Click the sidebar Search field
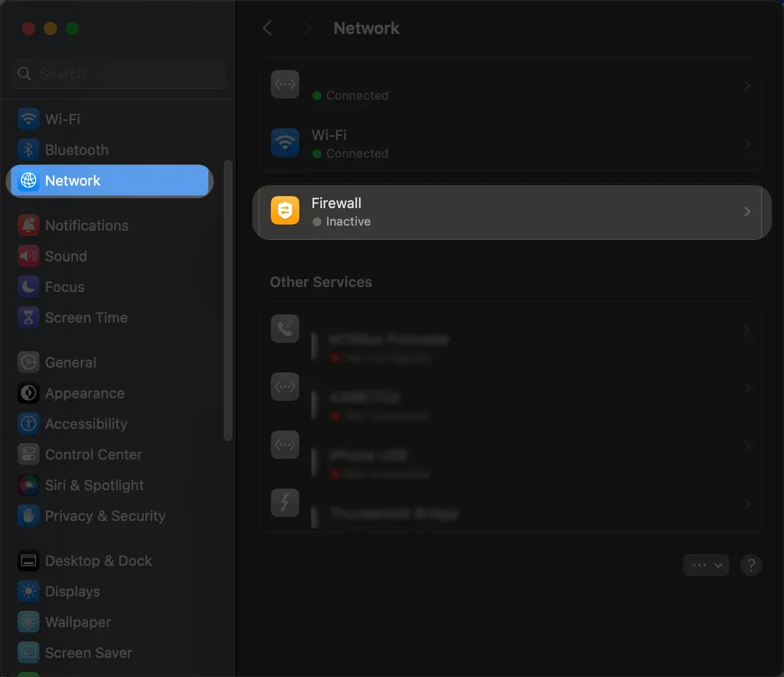 coord(119,74)
